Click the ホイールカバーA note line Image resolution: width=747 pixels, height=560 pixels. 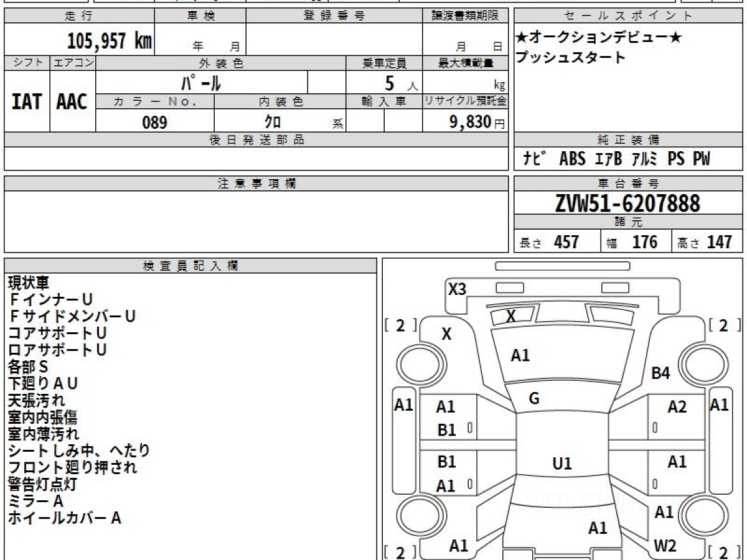point(64,518)
